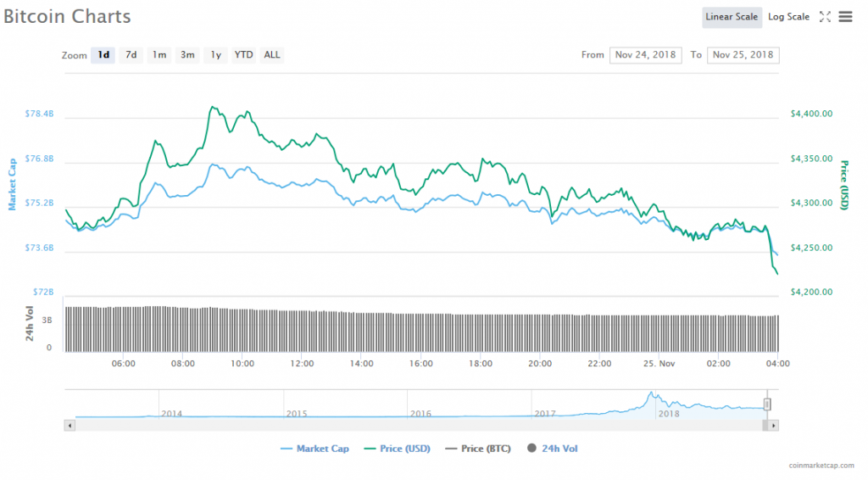This screenshot has height=480, width=868.
Task: Toggle Price (USD) legend item
Action: point(398,448)
